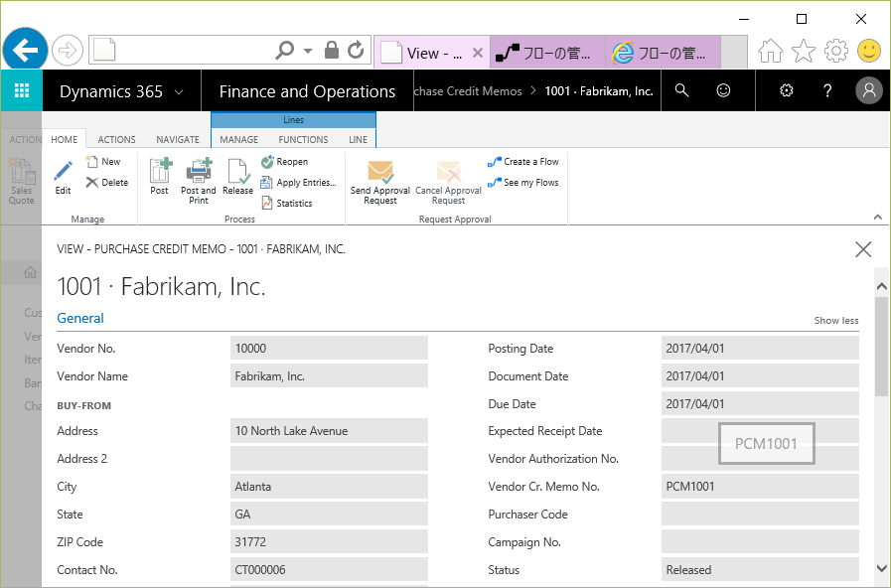The image size is (891, 588).
Task: Open browser Tools gear icon
Action: click(x=836, y=51)
